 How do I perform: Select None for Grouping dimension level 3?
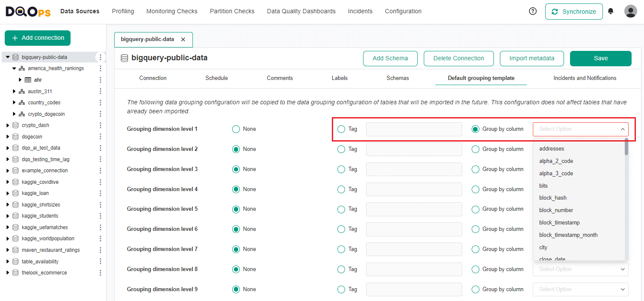236,169
